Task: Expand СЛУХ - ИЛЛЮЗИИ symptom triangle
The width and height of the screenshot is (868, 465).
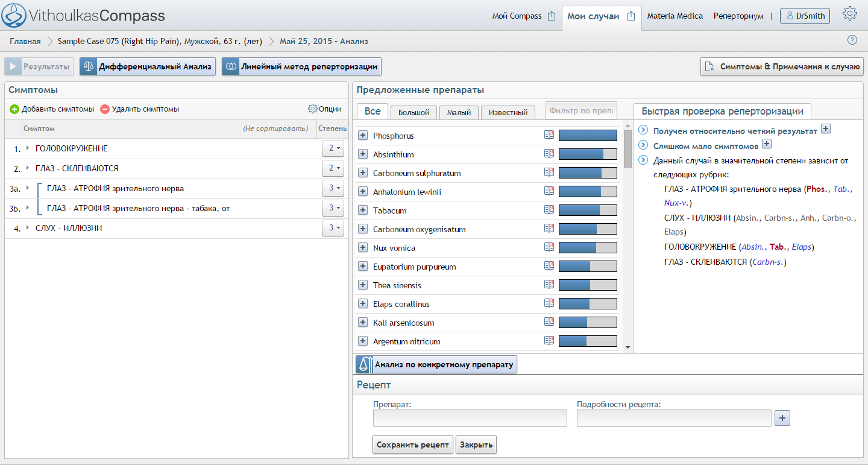Action: pos(28,227)
